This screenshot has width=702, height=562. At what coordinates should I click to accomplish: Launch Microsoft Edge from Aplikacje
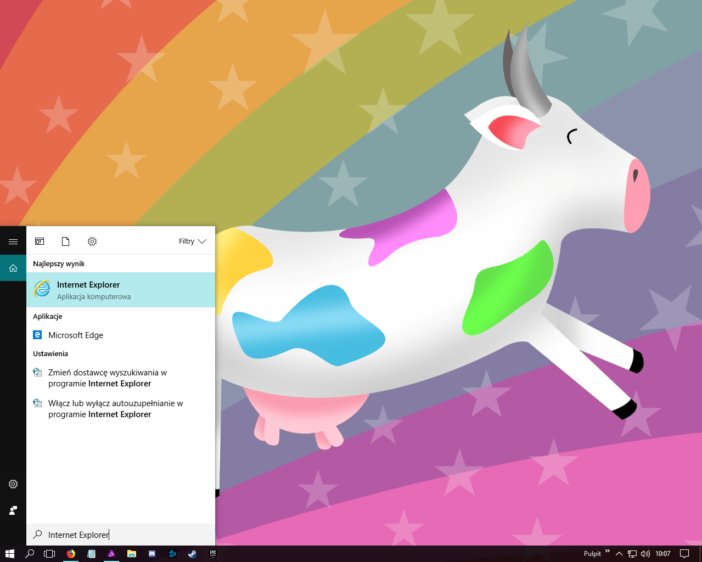(120, 335)
